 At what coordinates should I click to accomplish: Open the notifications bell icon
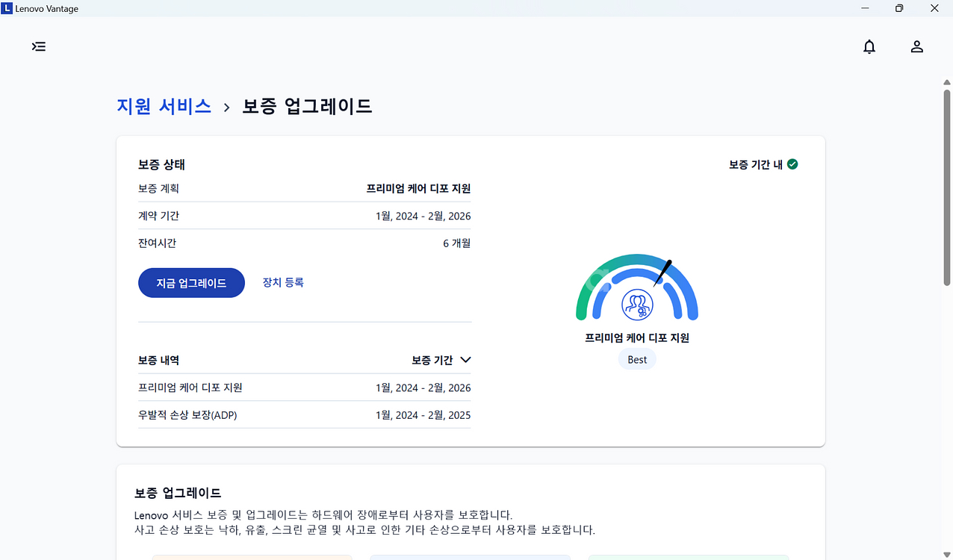[869, 47]
